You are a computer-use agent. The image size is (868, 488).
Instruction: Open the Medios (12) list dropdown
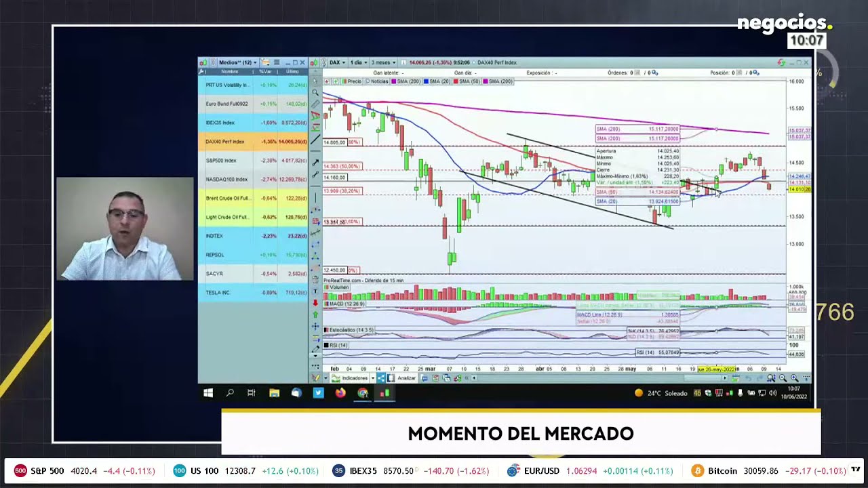point(237,62)
